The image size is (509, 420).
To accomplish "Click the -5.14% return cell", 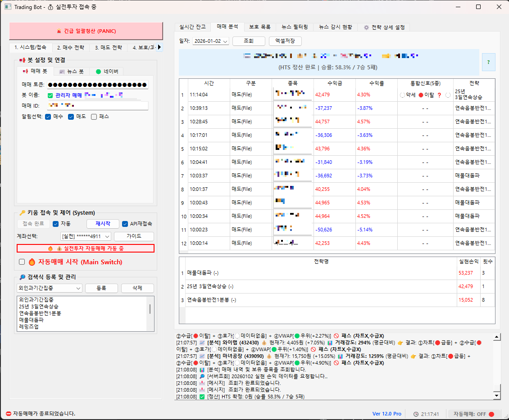I will pyautogui.click(x=377, y=230).
